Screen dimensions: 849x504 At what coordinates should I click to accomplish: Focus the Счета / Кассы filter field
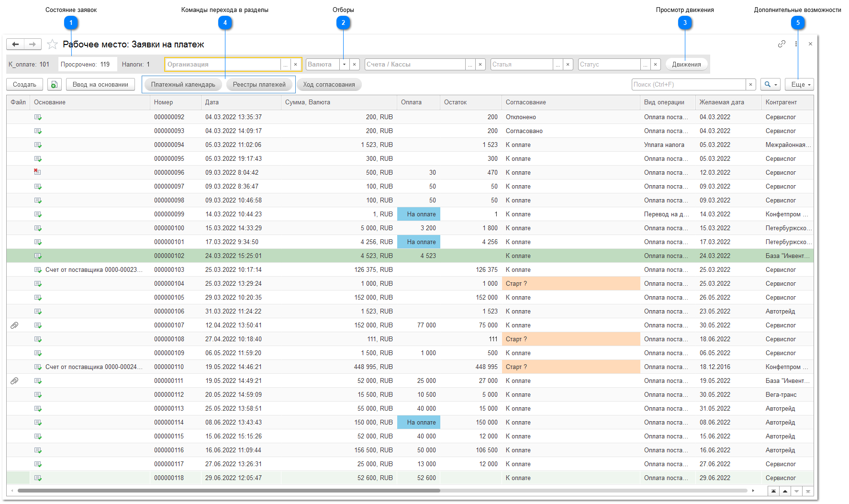415,65
